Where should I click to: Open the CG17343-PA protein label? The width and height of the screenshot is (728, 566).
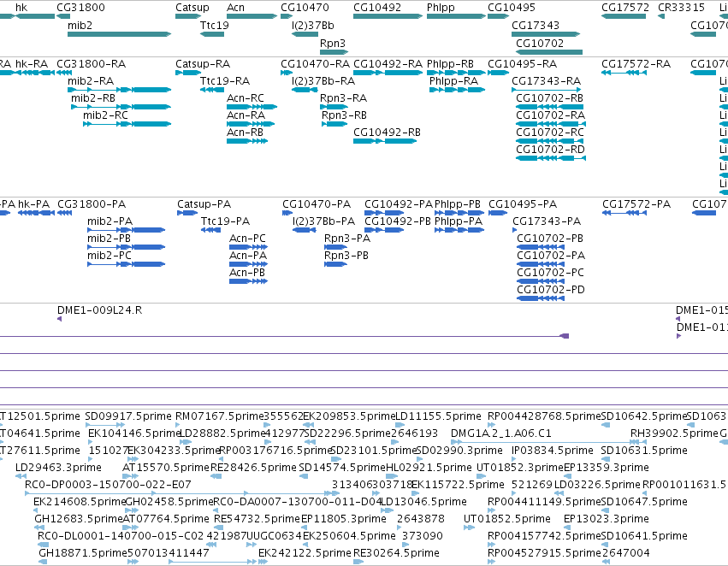click(547, 221)
